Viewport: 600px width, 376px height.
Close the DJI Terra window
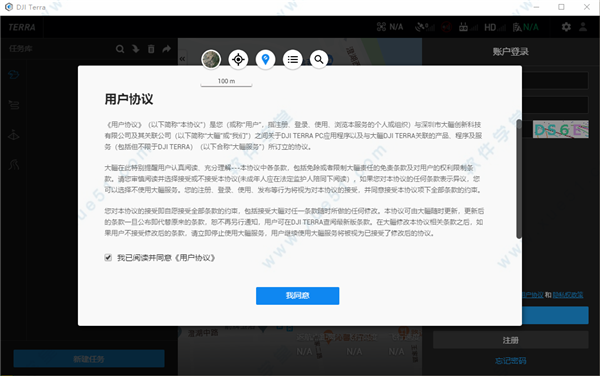(587, 7)
